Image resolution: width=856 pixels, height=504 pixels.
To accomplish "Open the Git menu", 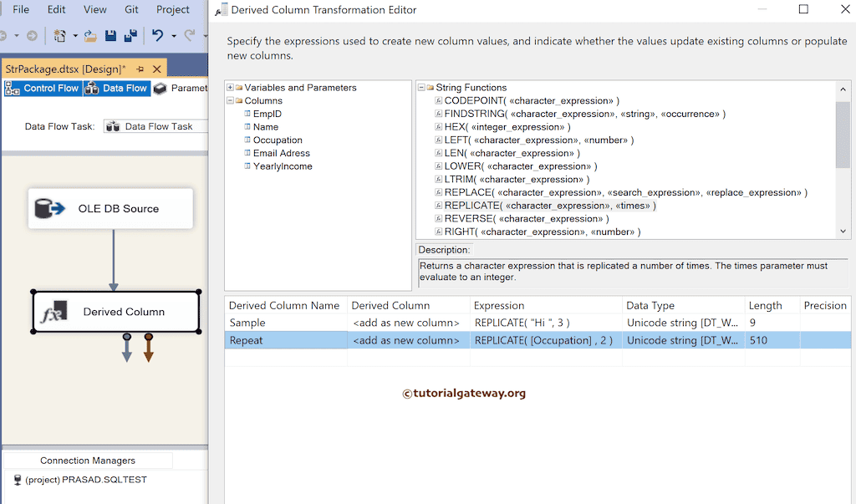I will coord(131,10).
